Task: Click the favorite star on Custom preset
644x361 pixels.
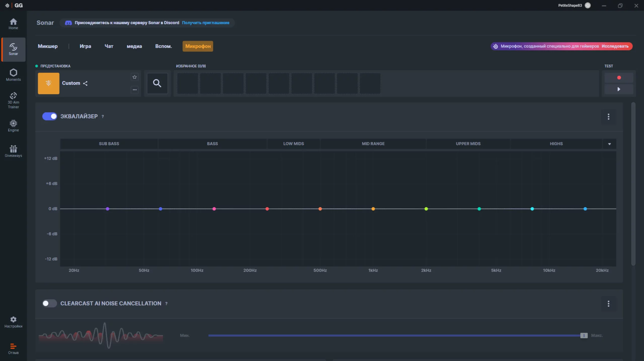Action: [x=135, y=77]
